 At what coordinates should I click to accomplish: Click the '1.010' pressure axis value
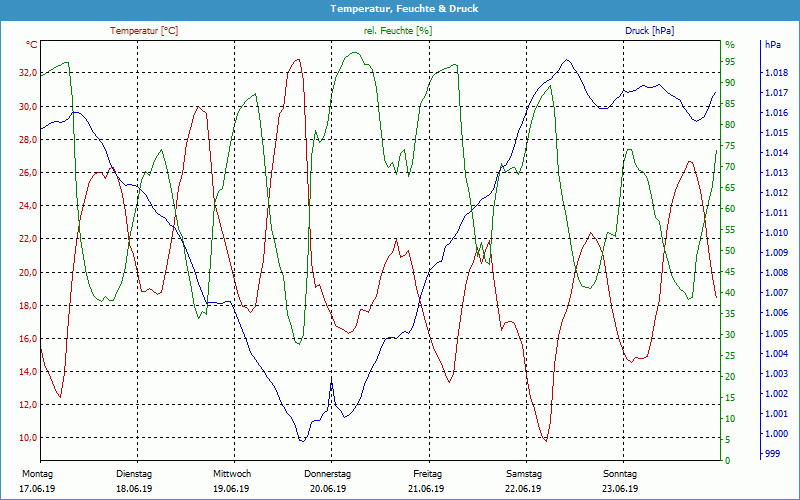[776, 233]
